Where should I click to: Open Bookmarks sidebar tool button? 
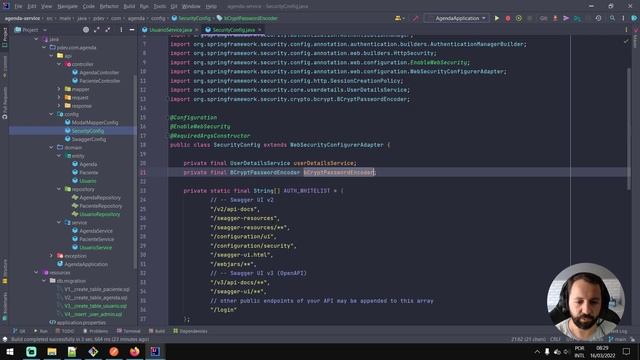[4, 307]
